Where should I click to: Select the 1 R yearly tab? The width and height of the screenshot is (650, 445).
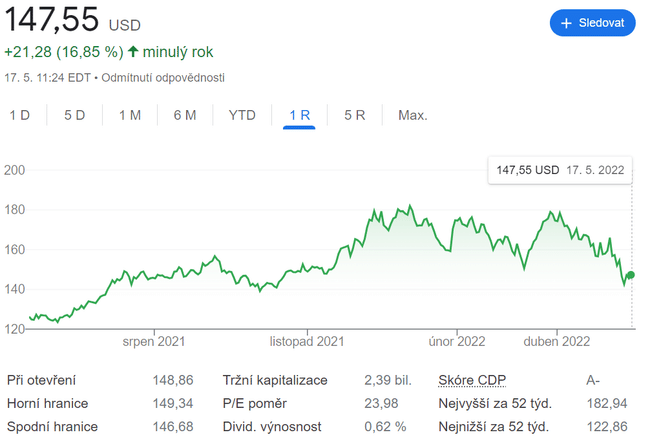click(300, 115)
